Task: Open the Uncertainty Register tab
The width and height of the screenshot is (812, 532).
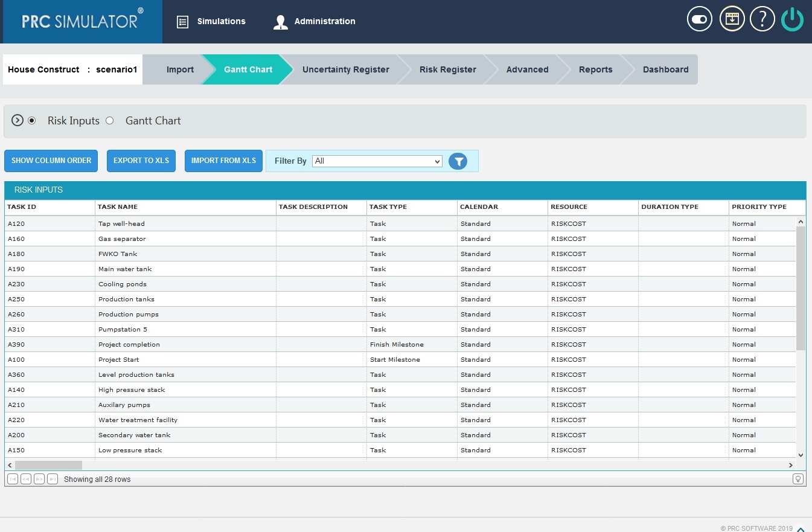Action: tap(345, 69)
